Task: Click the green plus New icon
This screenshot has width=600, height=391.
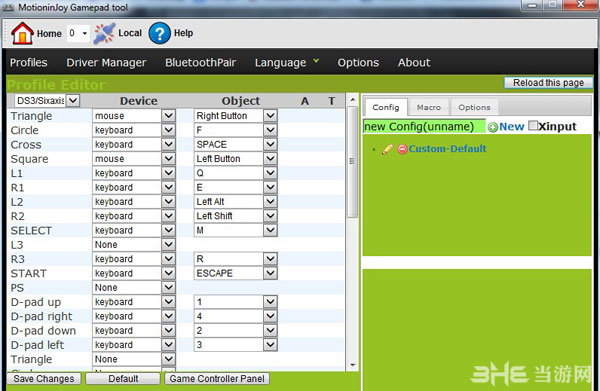Action: point(493,127)
